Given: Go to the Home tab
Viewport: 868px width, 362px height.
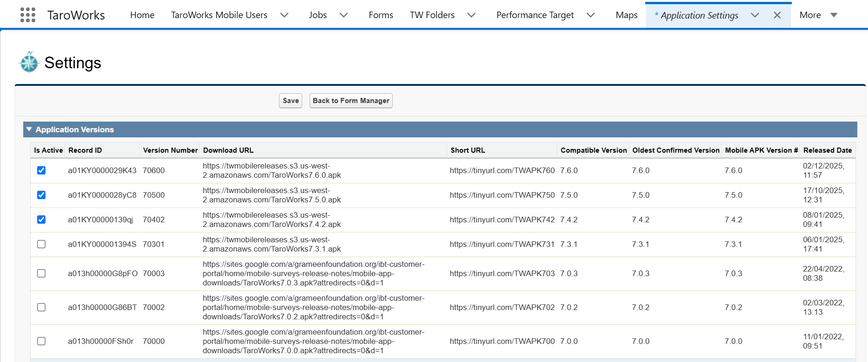Looking at the screenshot, I should (142, 15).
